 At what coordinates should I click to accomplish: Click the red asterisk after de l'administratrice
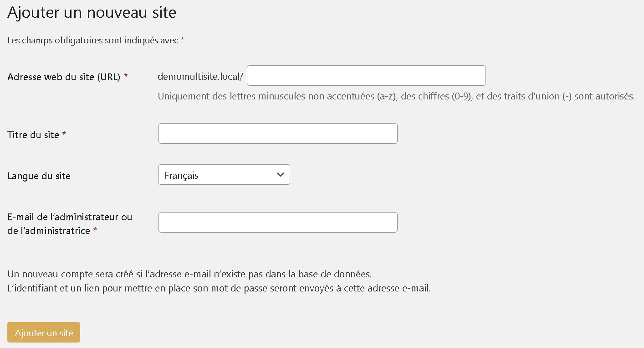point(95,230)
